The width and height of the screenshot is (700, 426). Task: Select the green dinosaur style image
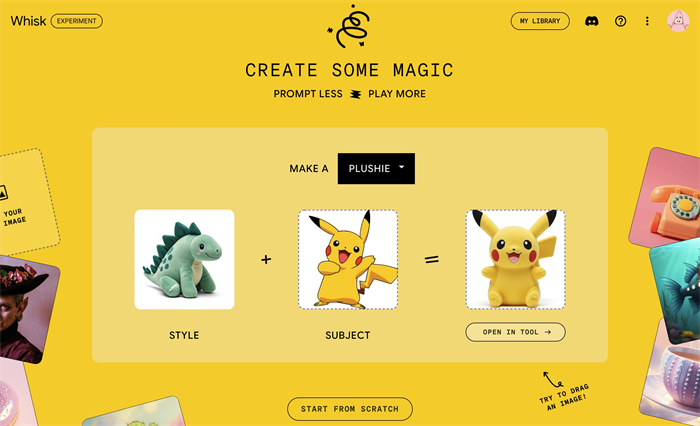pos(184,259)
